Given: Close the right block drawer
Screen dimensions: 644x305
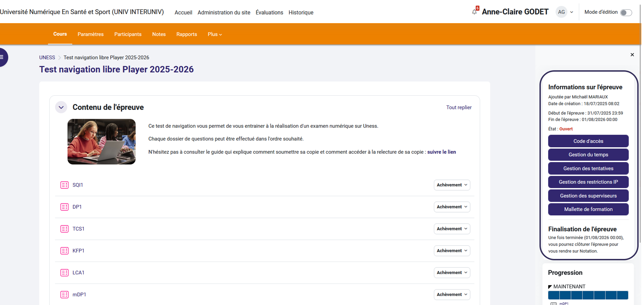Looking at the screenshot, I should [x=632, y=55].
